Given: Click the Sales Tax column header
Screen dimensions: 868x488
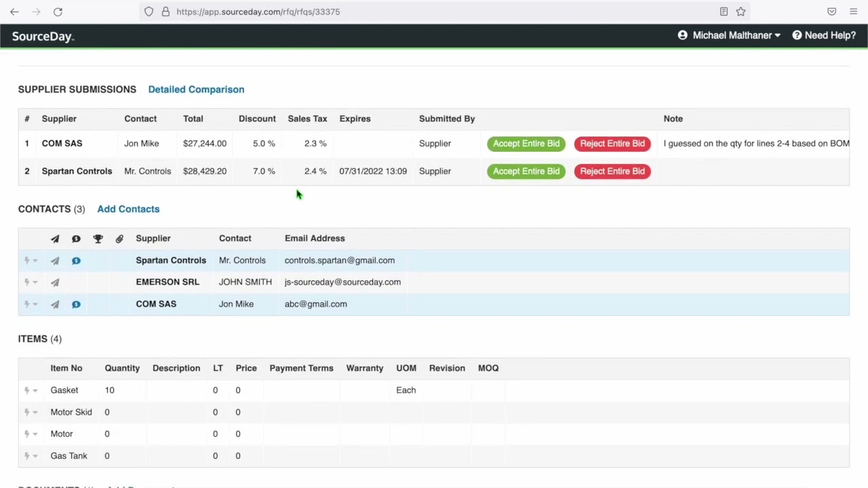Looking at the screenshot, I should tap(307, 119).
